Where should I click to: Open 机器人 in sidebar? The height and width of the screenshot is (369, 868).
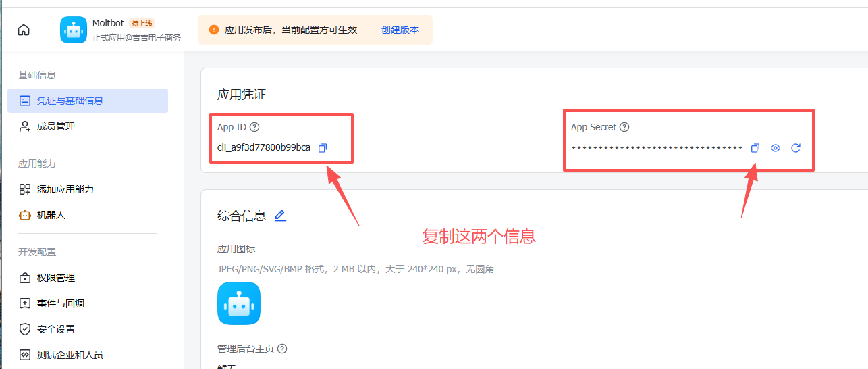[x=88, y=215]
